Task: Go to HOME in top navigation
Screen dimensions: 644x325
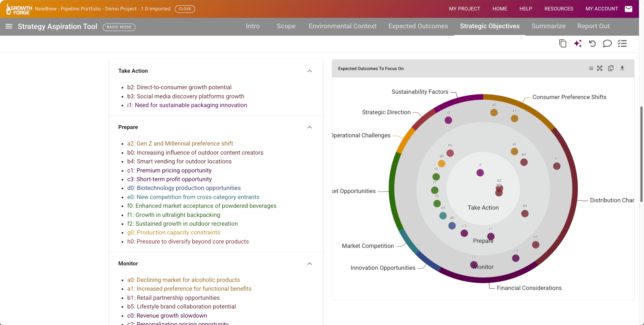Action: point(500,9)
